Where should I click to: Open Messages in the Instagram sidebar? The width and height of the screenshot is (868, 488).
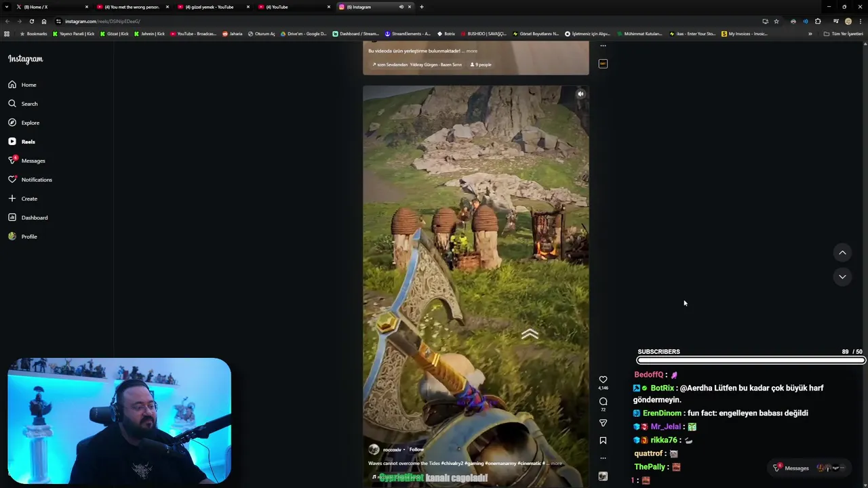point(26,161)
